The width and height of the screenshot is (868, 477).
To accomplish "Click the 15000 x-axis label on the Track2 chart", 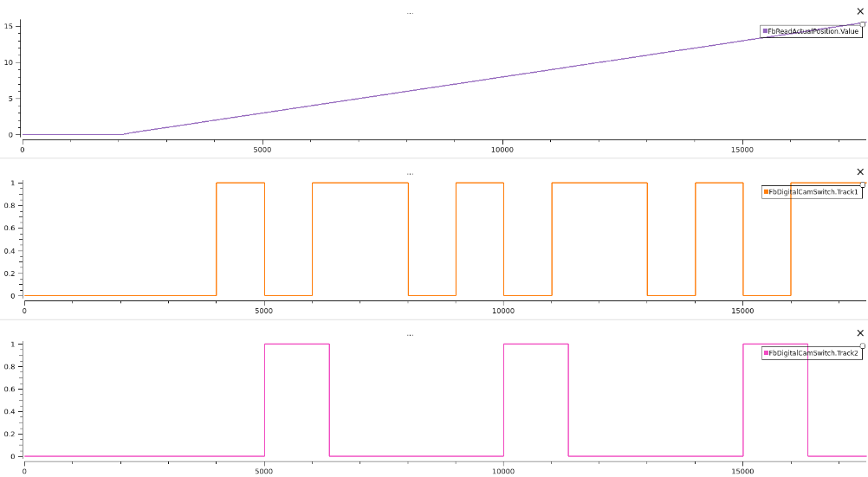I will 742,471.
